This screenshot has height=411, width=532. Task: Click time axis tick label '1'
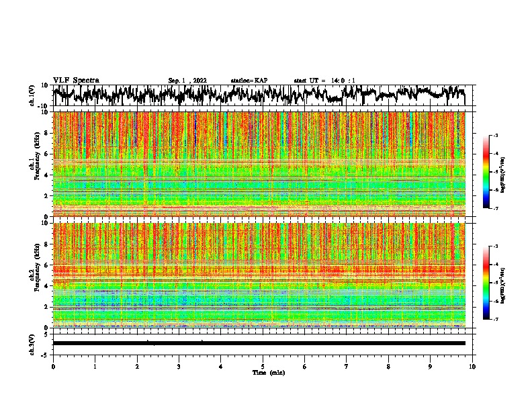(95, 367)
